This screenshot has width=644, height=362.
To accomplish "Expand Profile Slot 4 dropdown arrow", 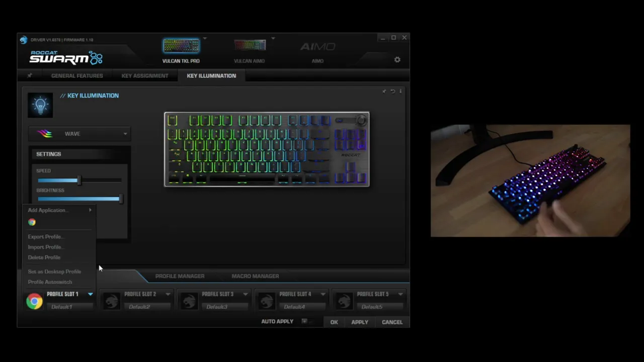I will click(323, 294).
